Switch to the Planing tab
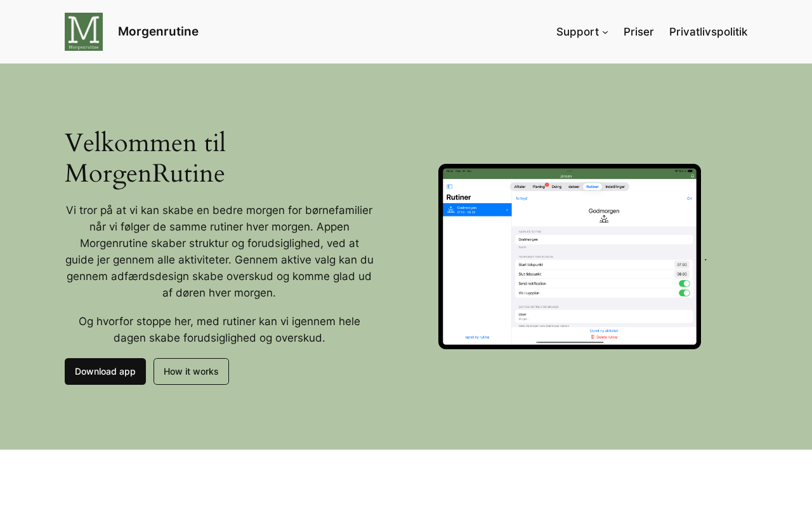The image size is (812, 508). [539, 187]
